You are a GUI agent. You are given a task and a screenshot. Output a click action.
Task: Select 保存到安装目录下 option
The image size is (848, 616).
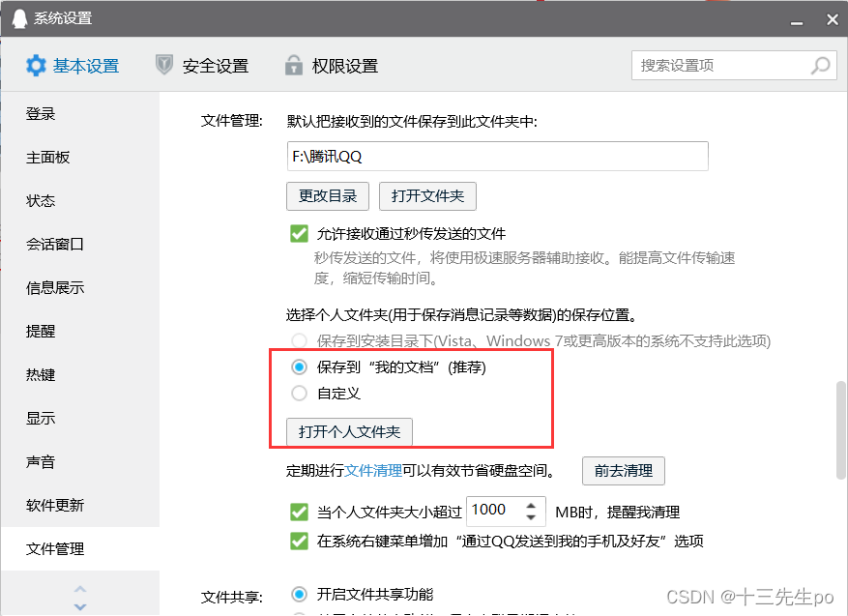coord(300,339)
